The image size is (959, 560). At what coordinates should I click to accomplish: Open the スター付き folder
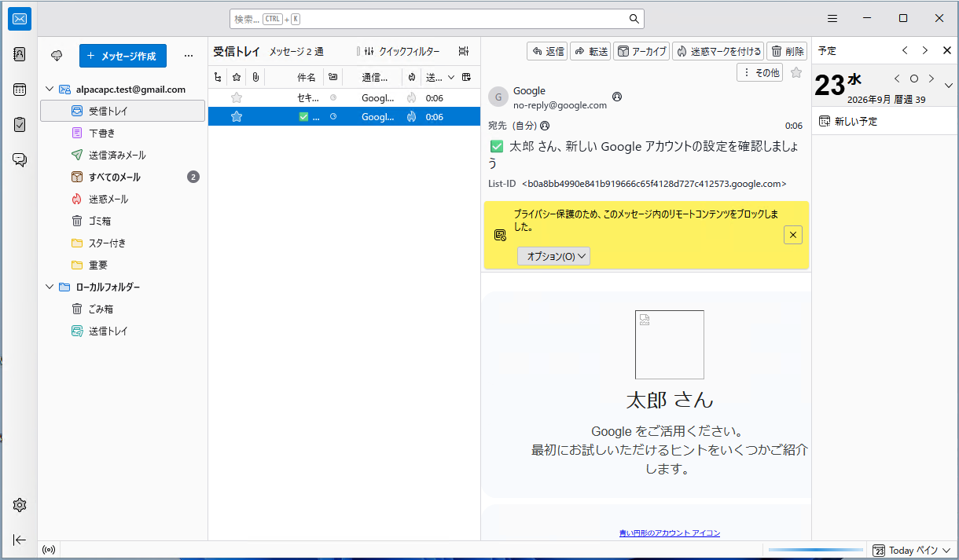click(123, 243)
